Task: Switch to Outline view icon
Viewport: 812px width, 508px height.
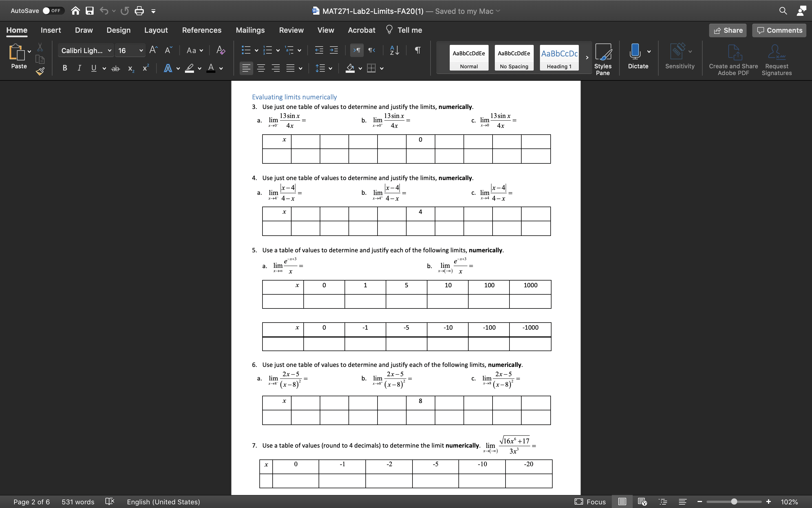Action: (663, 502)
